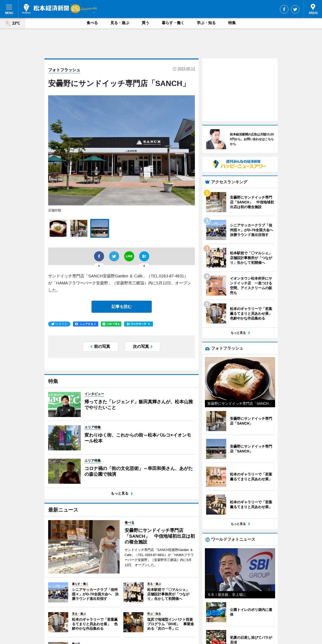Open the AREAS map pin icon
The image size is (322, 644).
(x=313, y=9)
